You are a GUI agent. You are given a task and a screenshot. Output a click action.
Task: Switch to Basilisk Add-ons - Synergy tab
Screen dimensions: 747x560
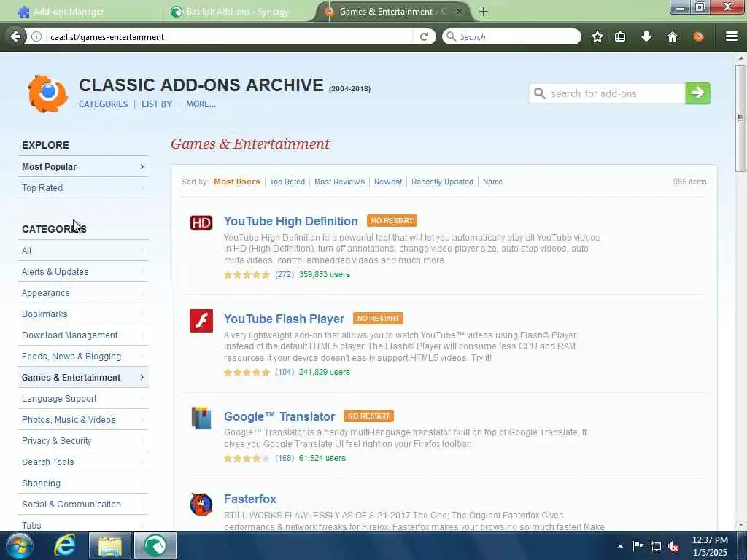pos(237,12)
